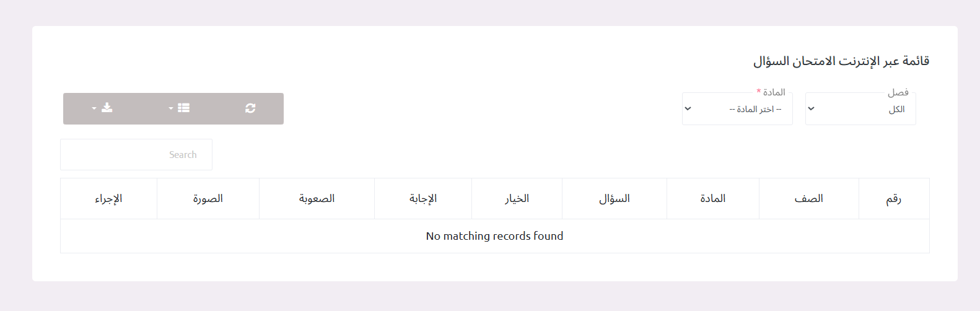
Task: Open the export download icon menu
Action: pyautogui.click(x=103, y=108)
